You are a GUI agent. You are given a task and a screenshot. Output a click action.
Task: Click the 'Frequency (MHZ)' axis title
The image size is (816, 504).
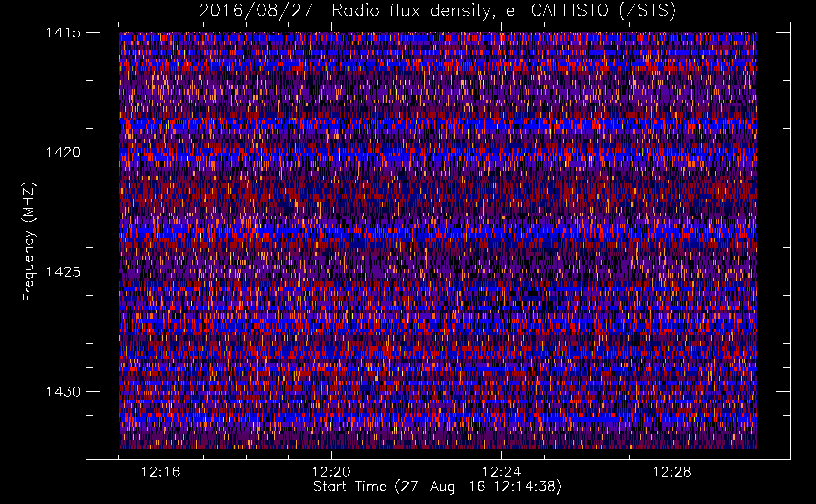pyautogui.click(x=29, y=242)
